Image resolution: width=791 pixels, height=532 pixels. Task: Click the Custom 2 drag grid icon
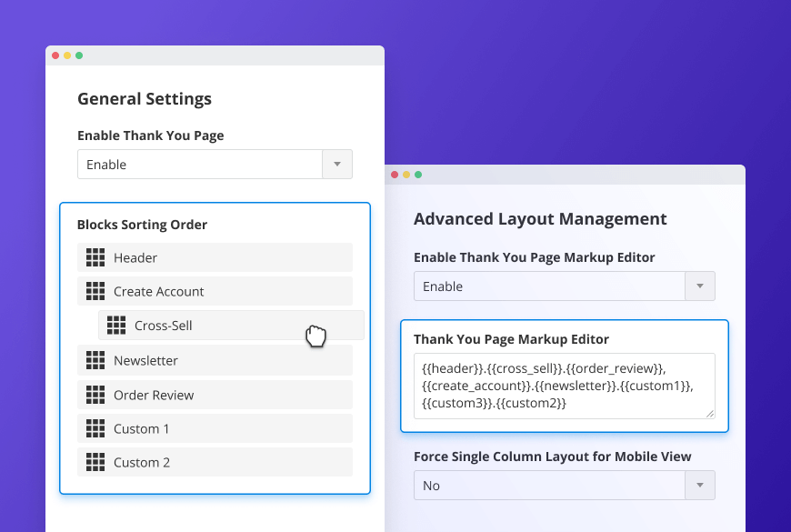point(95,462)
